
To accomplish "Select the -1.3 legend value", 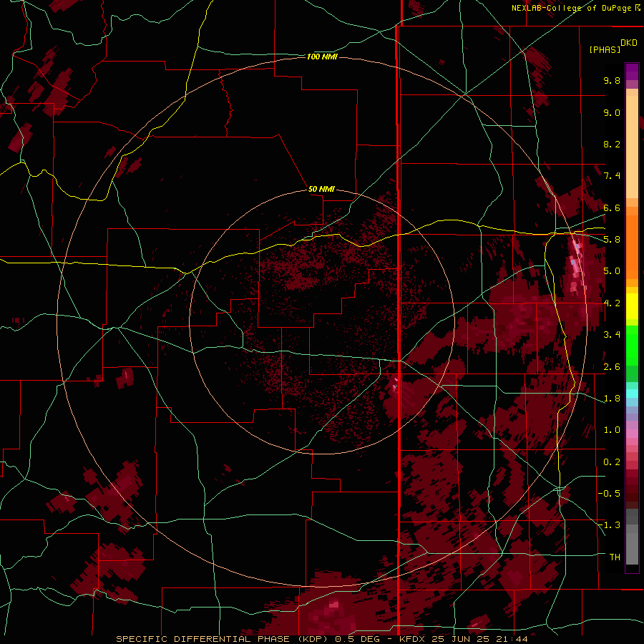I will [609, 525].
